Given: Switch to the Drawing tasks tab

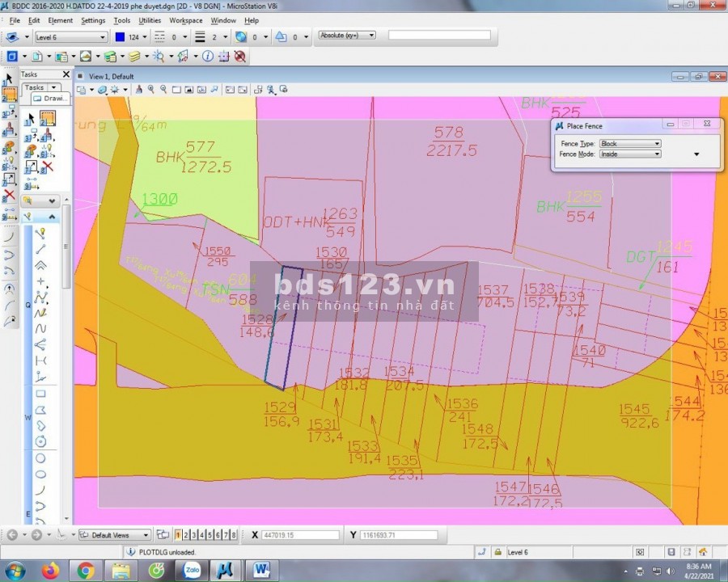Looking at the screenshot, I should [x=51, y=99].
